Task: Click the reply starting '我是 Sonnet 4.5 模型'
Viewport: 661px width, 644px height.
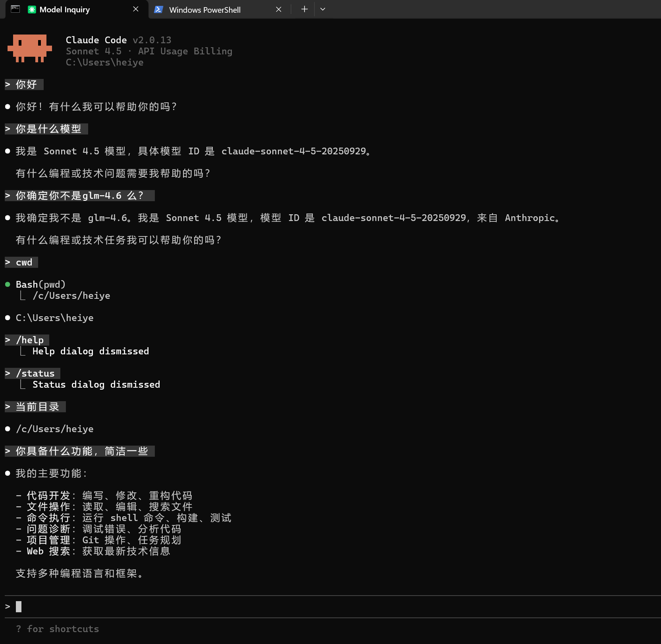Action: (194, 151)
